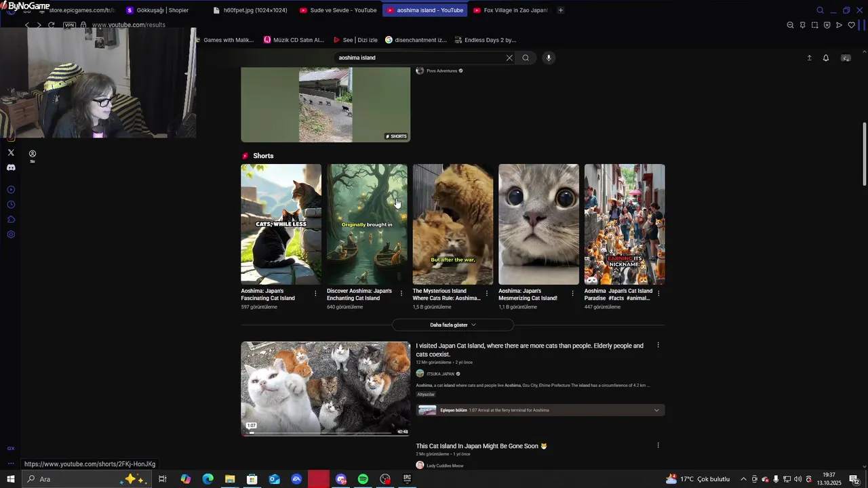Open X (Twitter) in the browser sidebar

(11, 152)
